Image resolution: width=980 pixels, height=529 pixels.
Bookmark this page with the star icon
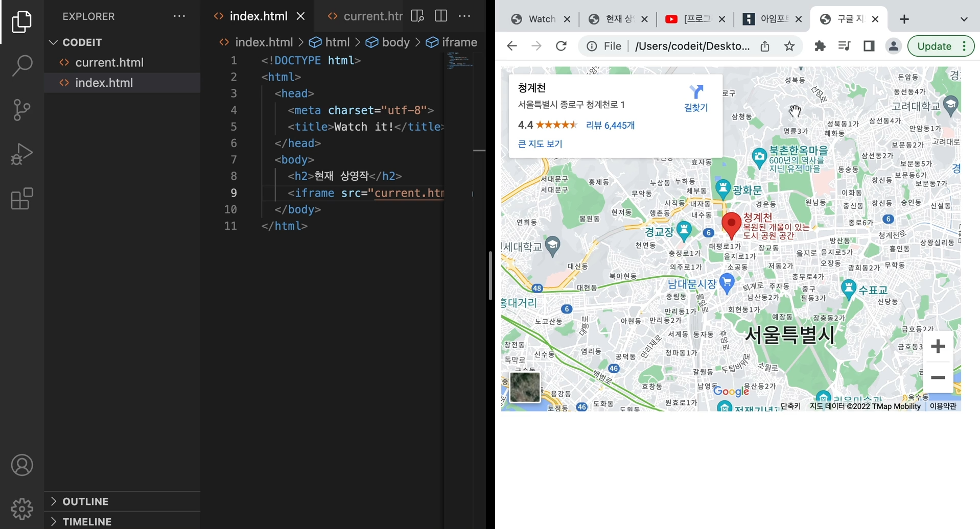click(x=789, y=46)
